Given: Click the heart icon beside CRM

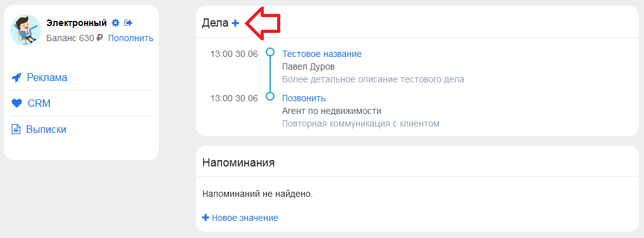Looking at the screenshot, I should coord(16,104).
